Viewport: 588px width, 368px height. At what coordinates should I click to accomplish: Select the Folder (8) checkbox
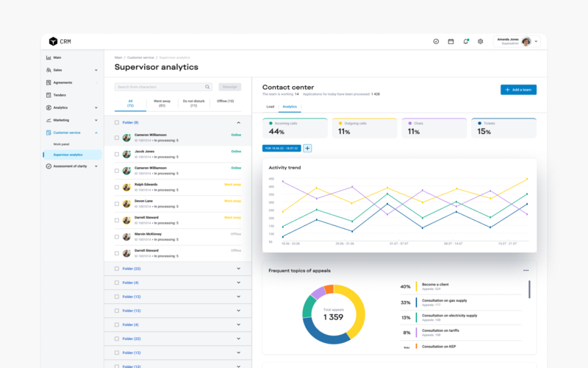(116, 122)
